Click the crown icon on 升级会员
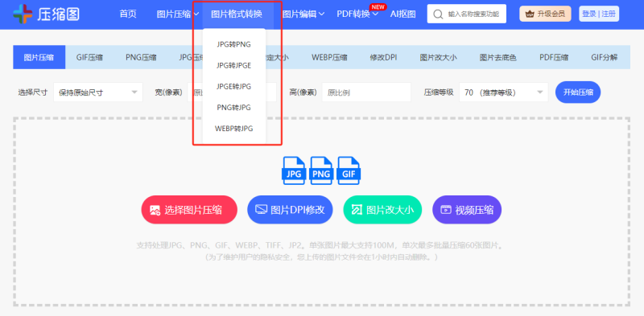This screenshot has width=644, height=316. tap(530, 14)
